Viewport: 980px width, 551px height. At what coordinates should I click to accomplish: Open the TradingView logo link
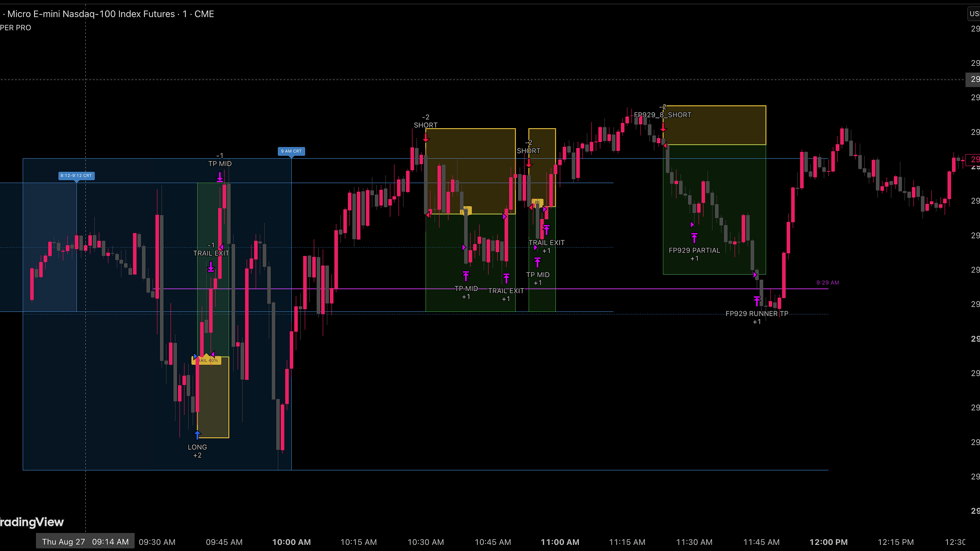point(32,522)
